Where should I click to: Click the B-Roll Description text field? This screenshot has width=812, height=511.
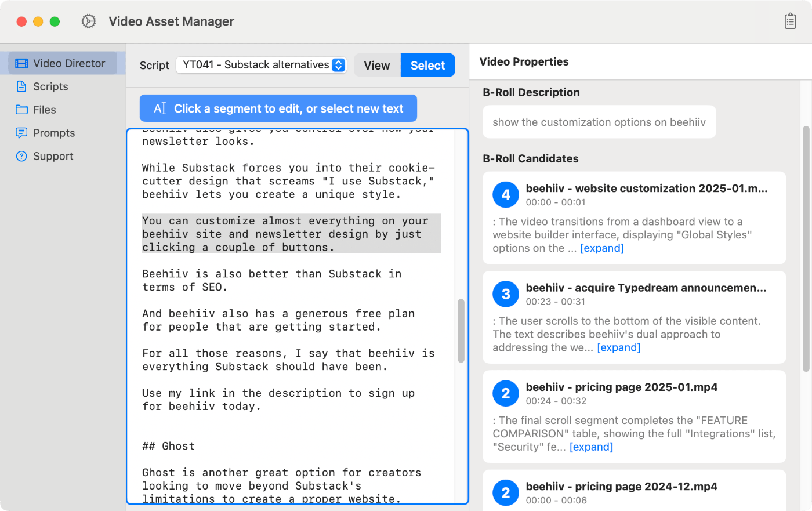pos(599,122)
